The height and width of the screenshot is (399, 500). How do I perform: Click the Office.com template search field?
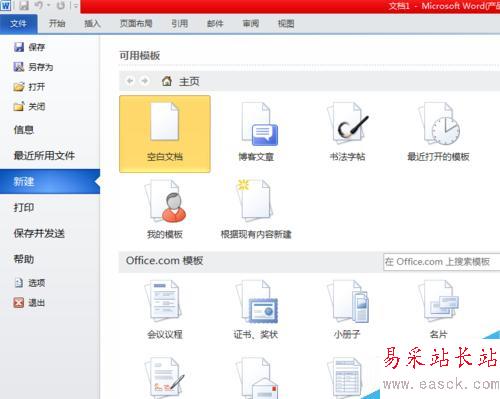pyautogui.click(x=441, y=262)
